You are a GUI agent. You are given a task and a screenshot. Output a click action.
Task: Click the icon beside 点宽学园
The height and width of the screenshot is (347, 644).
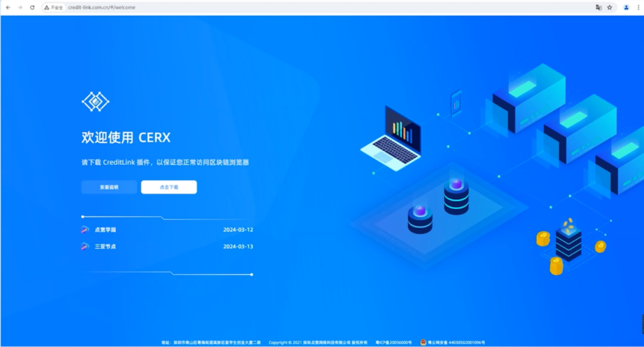[x=85, y=230]
